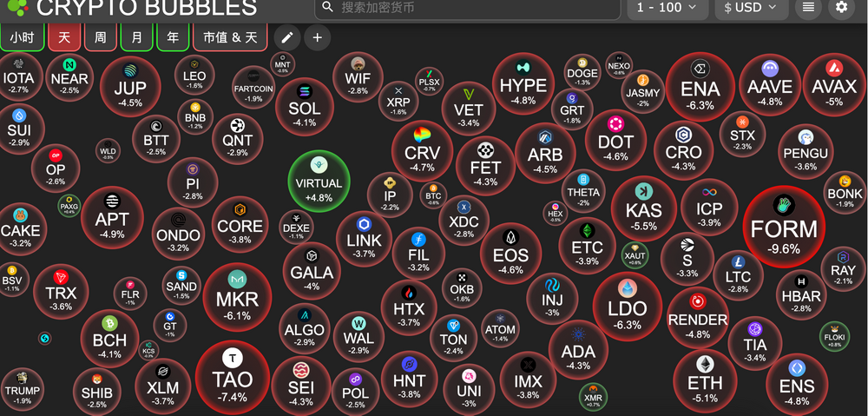Viewport: 868px width, 416px height.
Task: Select the AVAX bubble
Action: (x=834, y=85)
